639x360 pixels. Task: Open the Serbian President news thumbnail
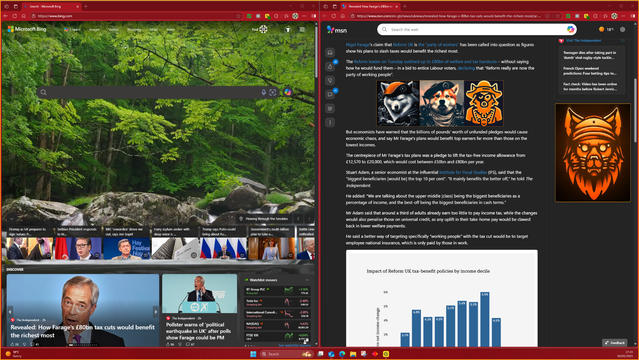tap(79, 243)
